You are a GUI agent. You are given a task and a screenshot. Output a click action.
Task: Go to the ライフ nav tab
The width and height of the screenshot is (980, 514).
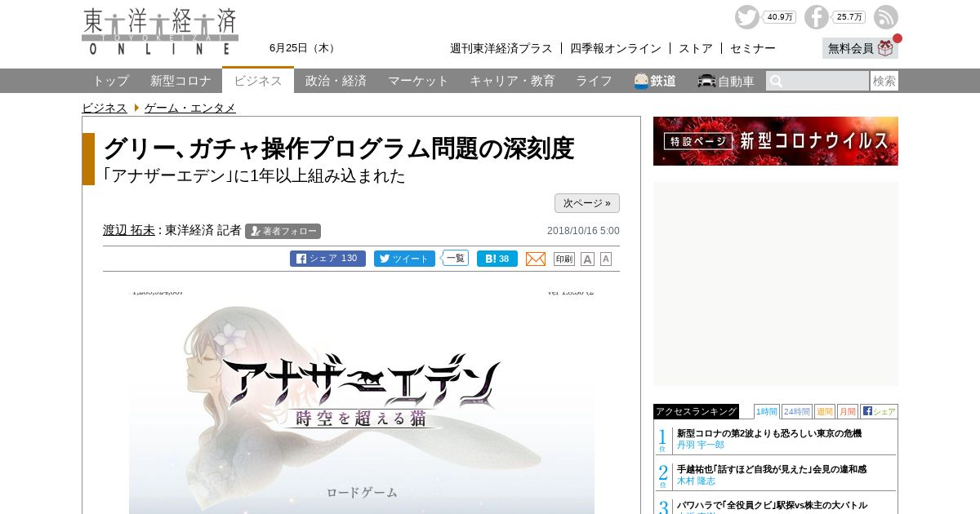pos(594,81)
